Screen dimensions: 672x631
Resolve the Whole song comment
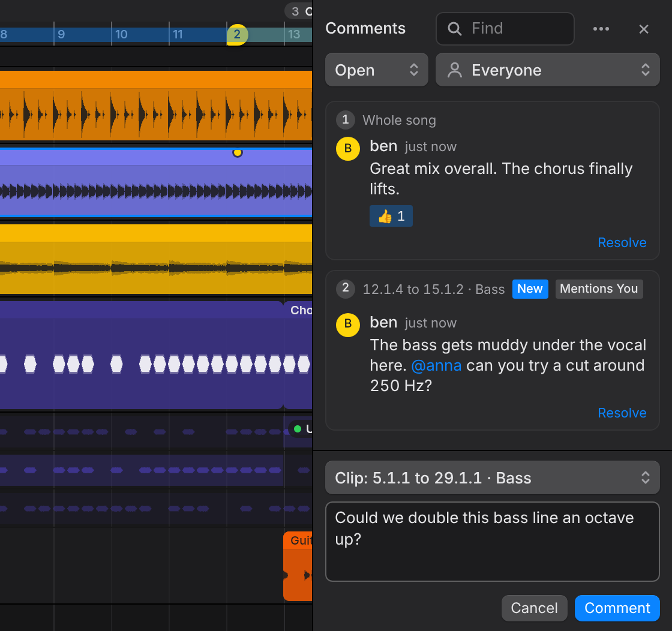click(622, 242)
